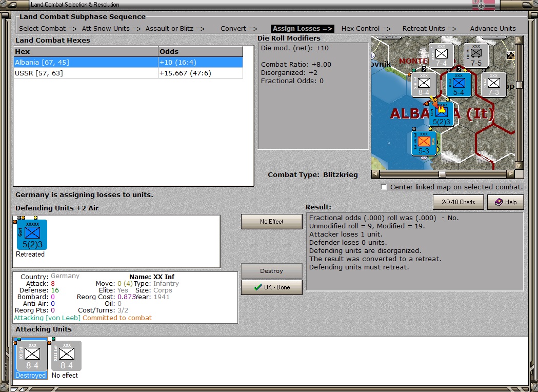Click Disorganized: +2 modifier line
Image resolution: width=538 pixels, height=392 pixels.
(289, 73)
